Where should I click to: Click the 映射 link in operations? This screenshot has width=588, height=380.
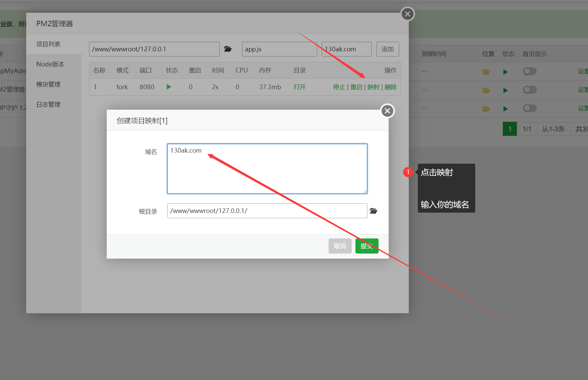click(x=373, y=87)
